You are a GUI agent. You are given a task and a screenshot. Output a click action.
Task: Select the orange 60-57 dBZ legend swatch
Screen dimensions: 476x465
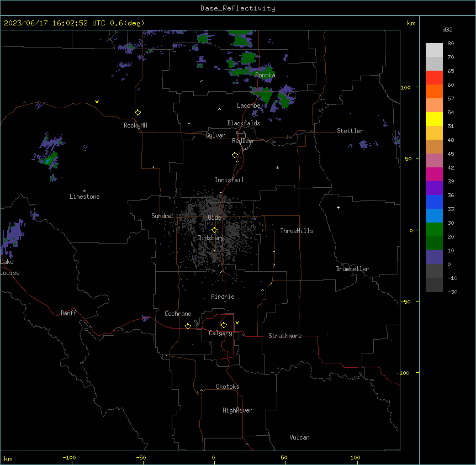pyautogui.click(x=434, y=91)
